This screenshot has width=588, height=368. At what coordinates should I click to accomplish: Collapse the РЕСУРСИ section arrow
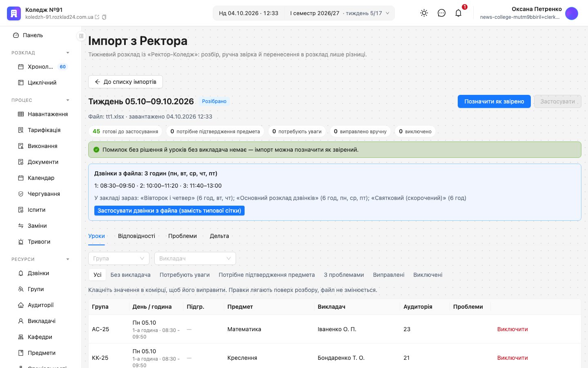(x=68, y=259)
